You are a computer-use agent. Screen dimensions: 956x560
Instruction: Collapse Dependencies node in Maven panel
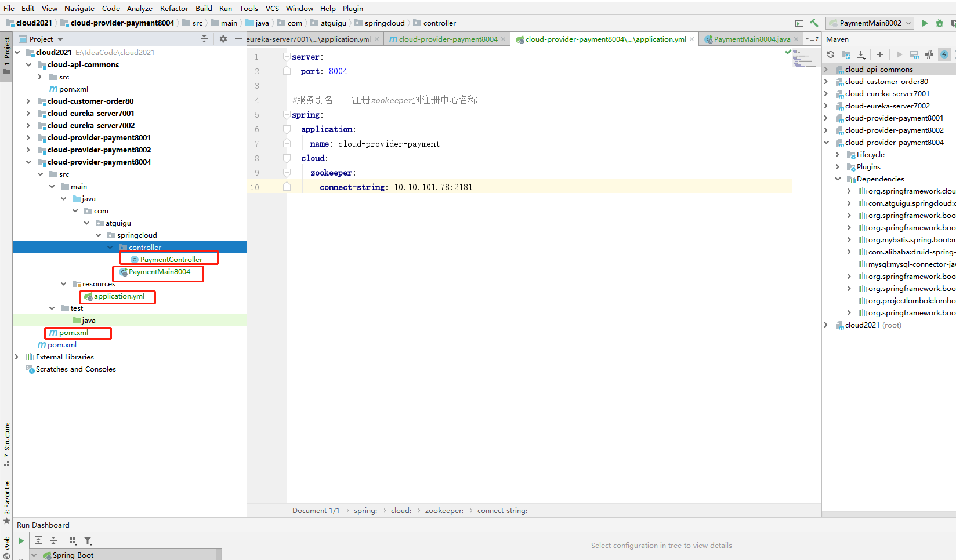coord(838,179)
